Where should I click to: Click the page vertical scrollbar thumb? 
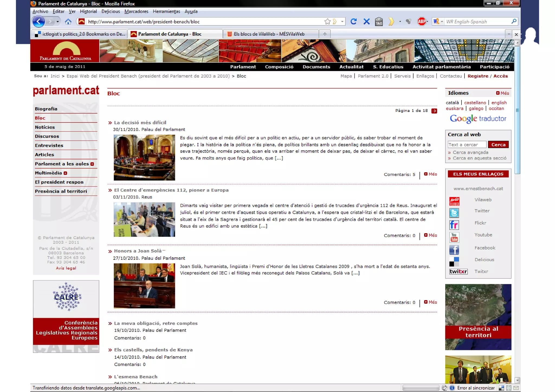tap(517, 110)
